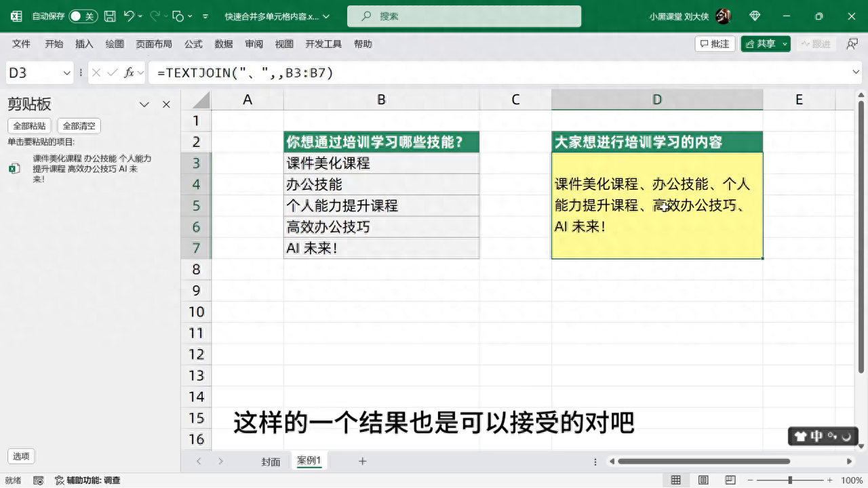This screenshot has height=488, width=868.
Task: Click the user avatar picture
Action: click(724, 16)
